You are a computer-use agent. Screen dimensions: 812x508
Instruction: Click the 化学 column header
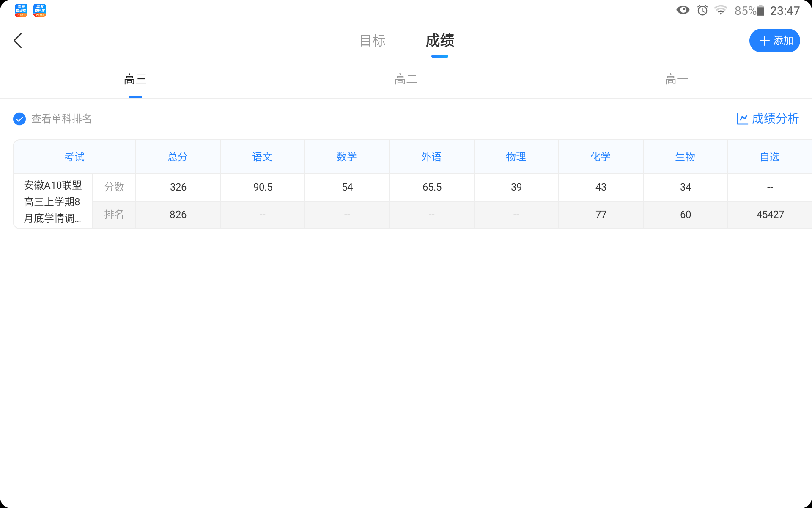click(x=601, y=157)
